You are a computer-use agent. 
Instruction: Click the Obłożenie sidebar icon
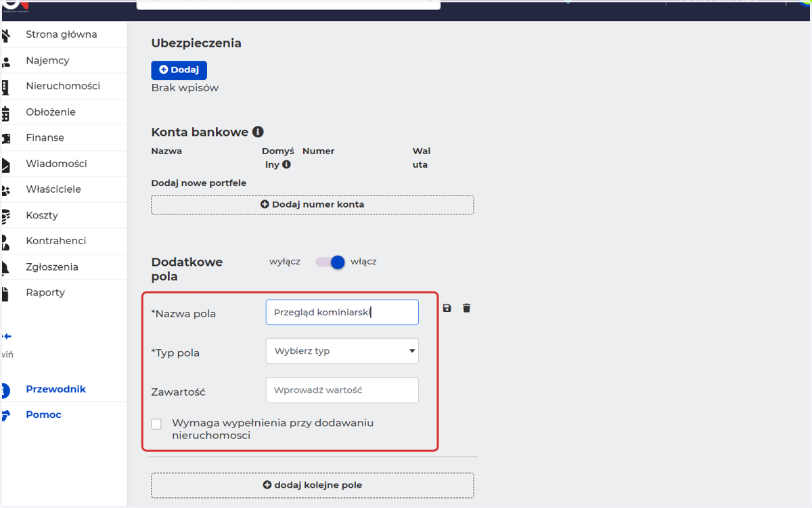coord(5,112)
